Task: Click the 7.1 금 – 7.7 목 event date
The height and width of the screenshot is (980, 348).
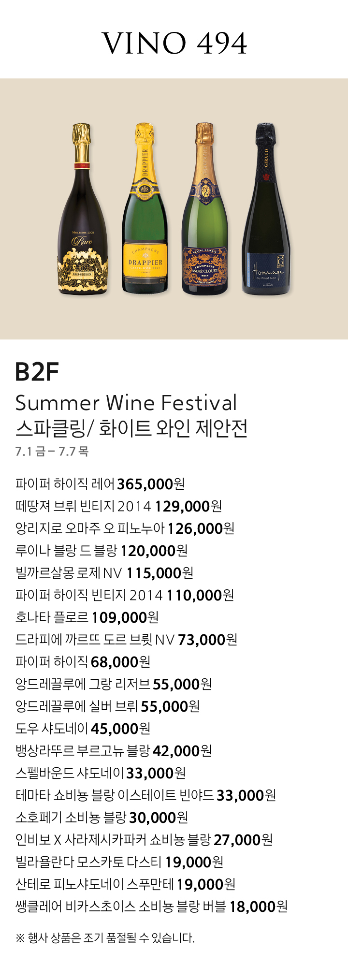Action: pyautogui.click(x=52, y=452)
